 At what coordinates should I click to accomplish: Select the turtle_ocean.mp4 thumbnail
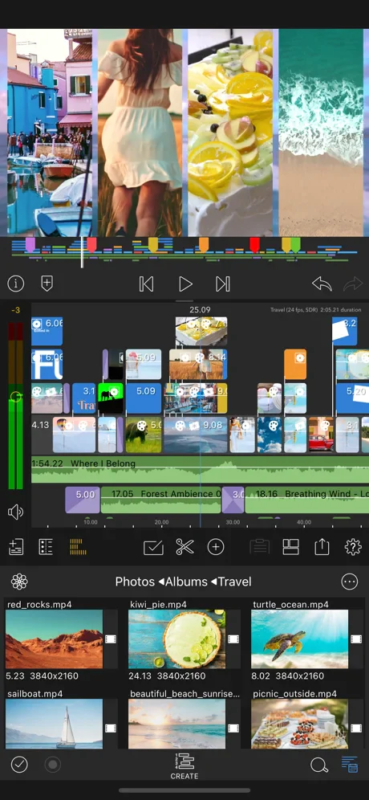tap(300, 639)
